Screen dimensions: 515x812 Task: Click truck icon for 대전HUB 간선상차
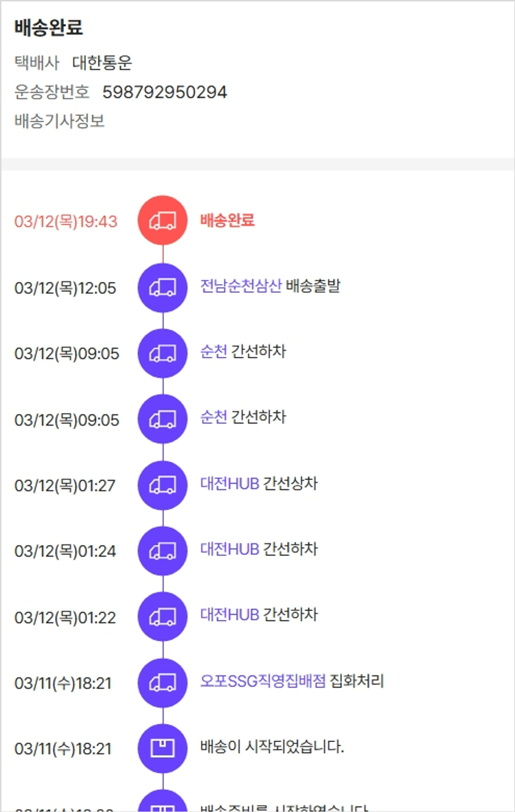(x=163, y=485)
